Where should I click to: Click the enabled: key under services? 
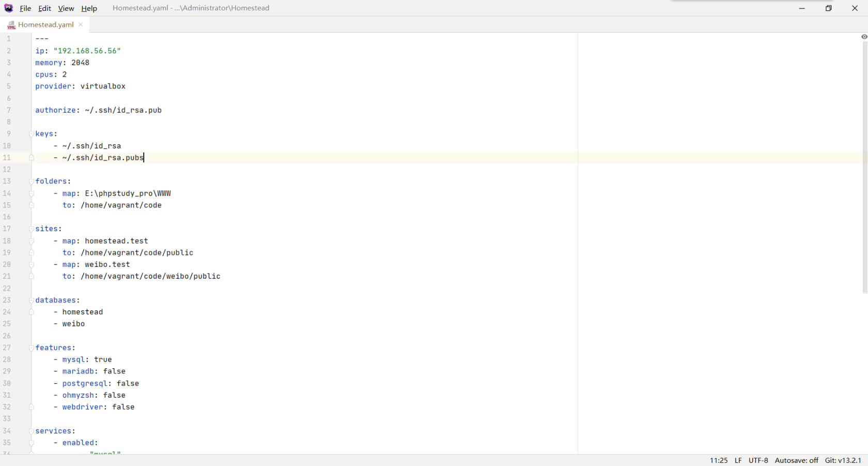[80, 443]
